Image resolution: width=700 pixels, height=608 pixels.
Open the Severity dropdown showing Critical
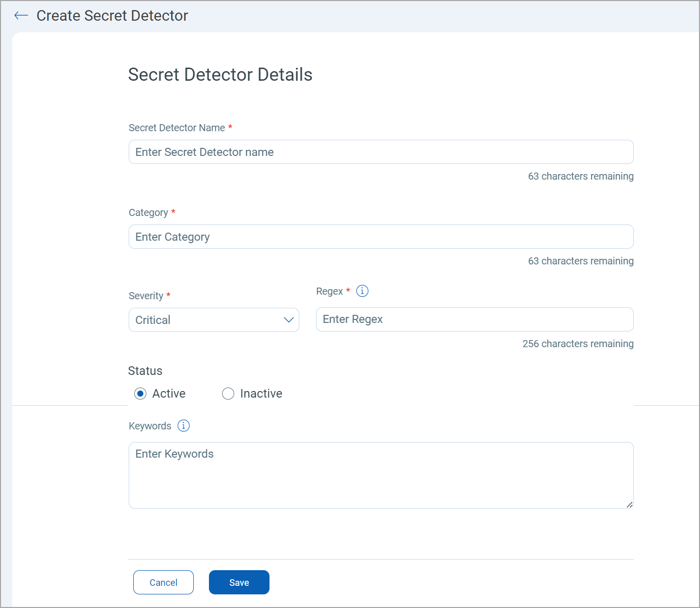coord(214,320)
